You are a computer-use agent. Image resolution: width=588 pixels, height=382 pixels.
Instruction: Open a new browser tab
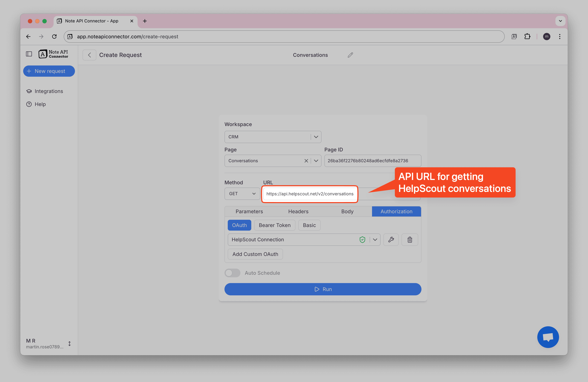[145, 21]
